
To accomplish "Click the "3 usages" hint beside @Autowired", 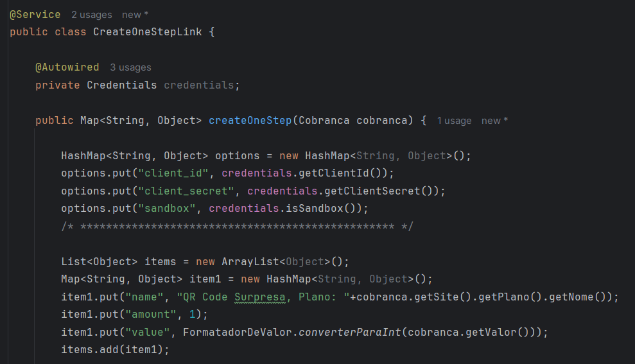I will tap(130, 67).
